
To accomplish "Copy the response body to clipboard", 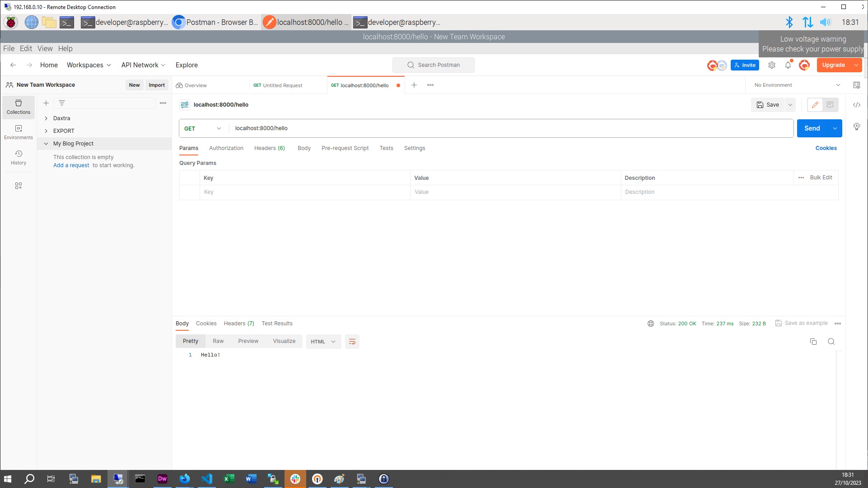I will point(813,342).
